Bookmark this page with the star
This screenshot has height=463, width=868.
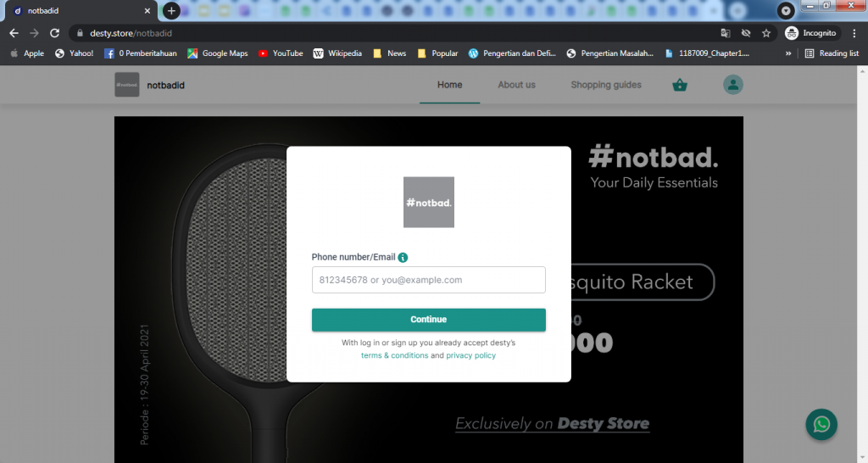766,33
